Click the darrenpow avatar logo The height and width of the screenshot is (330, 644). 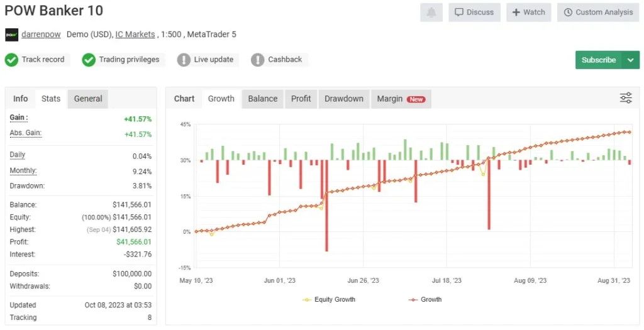point(11,35)
